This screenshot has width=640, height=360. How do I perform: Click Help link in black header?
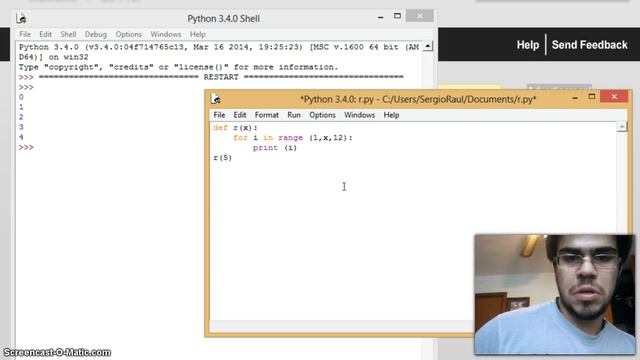[x=528, y=45]
